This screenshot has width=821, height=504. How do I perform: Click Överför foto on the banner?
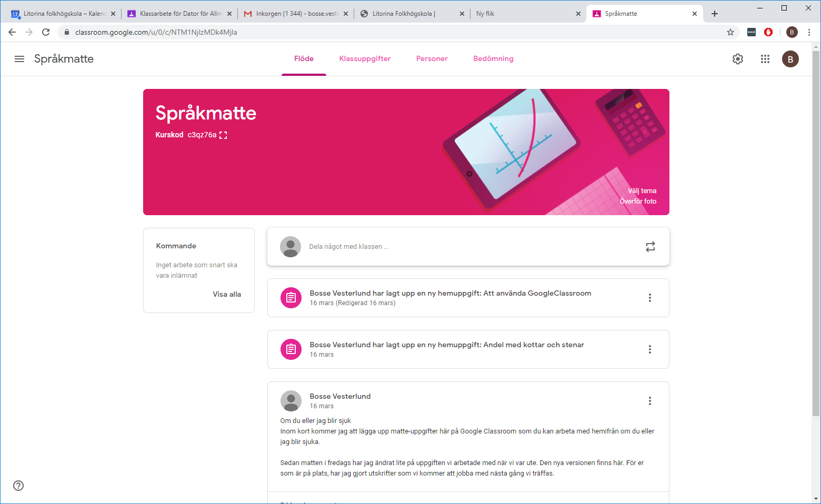pyautogui.click(x=638, y=201)
